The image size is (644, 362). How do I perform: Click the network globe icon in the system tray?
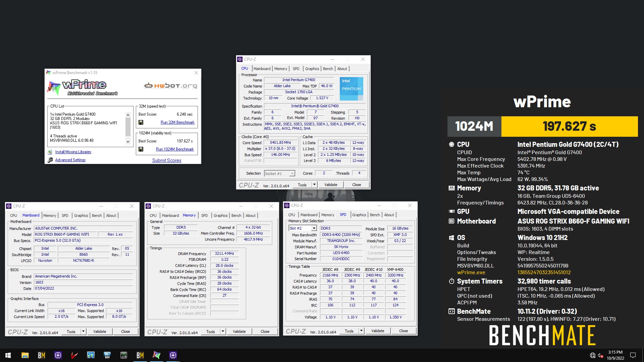592,355
